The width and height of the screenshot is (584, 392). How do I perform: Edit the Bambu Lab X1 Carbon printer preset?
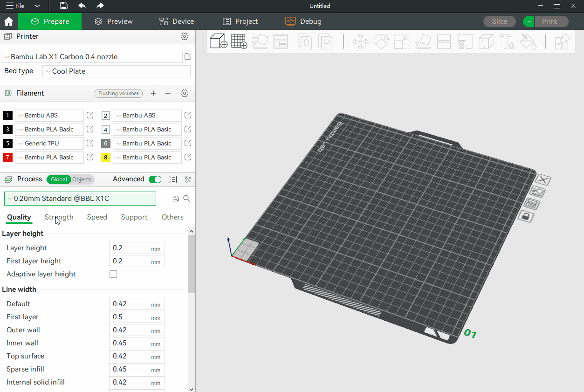pos(188,56)
